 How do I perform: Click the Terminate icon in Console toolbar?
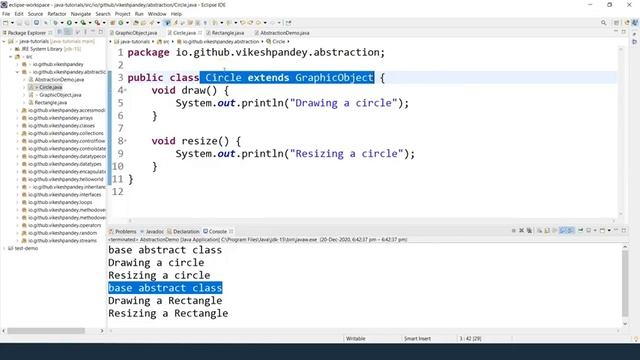pyautogui.click(x=513, y=231)
